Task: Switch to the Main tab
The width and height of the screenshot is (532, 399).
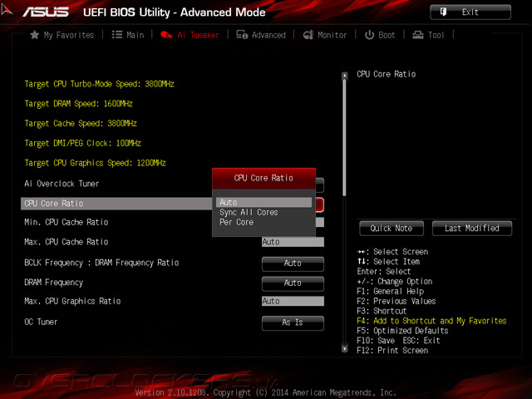Action: [128, 35]
